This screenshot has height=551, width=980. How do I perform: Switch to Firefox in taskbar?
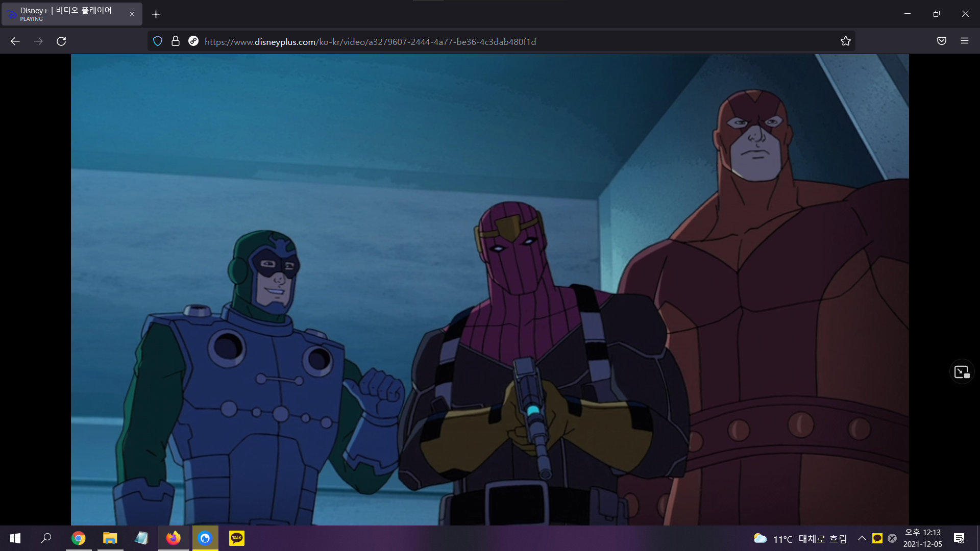tap(174, 538)
